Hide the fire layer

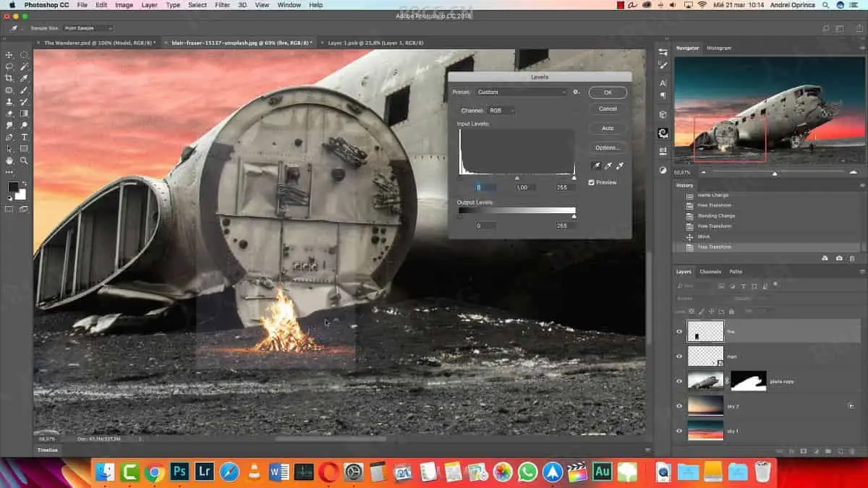coord(678,332)
